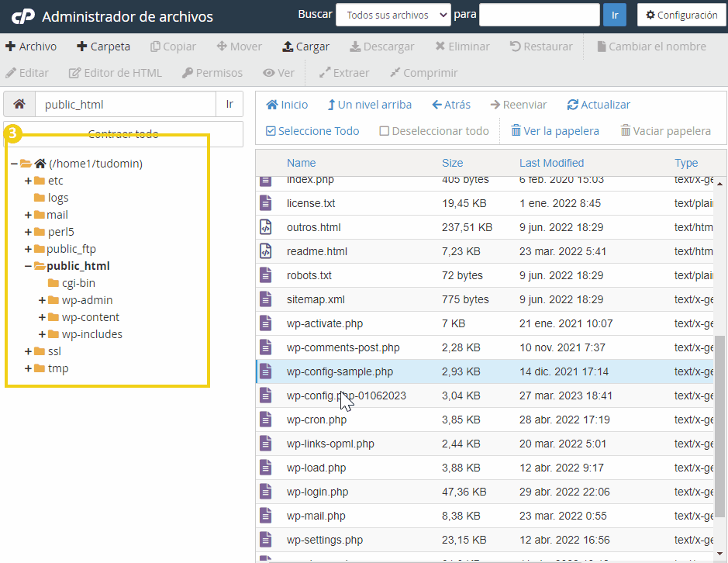Expand the wp-content folder

coord(42,317)
